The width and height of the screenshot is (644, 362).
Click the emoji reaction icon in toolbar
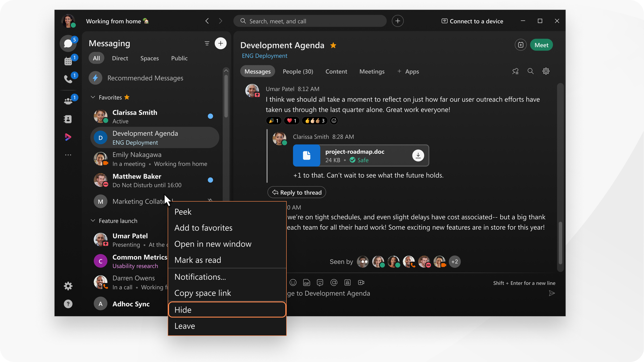click(293, 282)
